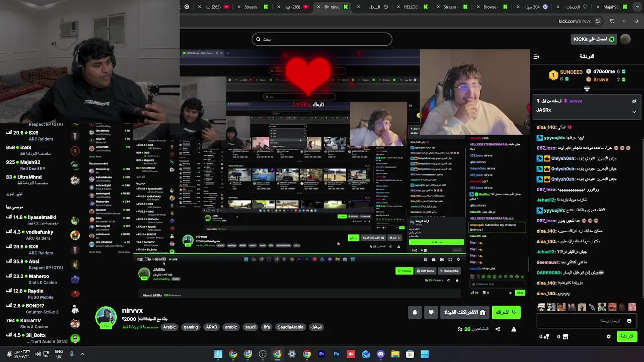Select the gaming tag under the stream title
The height and width of the screenshot is (362, 644).
(191, 327)
